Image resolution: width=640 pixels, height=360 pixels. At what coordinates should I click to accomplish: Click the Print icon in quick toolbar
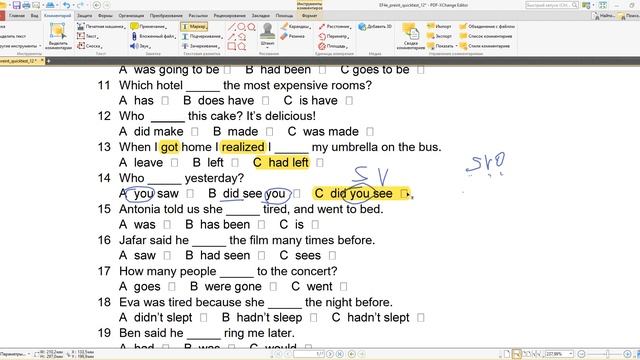coord(26,5)
